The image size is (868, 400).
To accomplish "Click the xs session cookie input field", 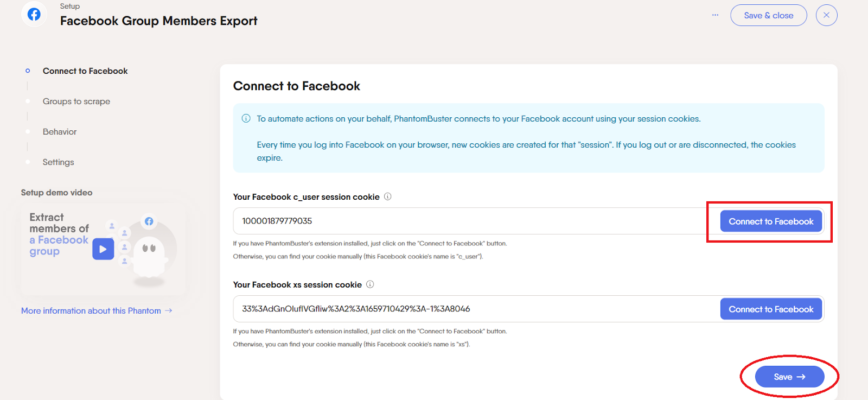I will [x=476, y=309].
